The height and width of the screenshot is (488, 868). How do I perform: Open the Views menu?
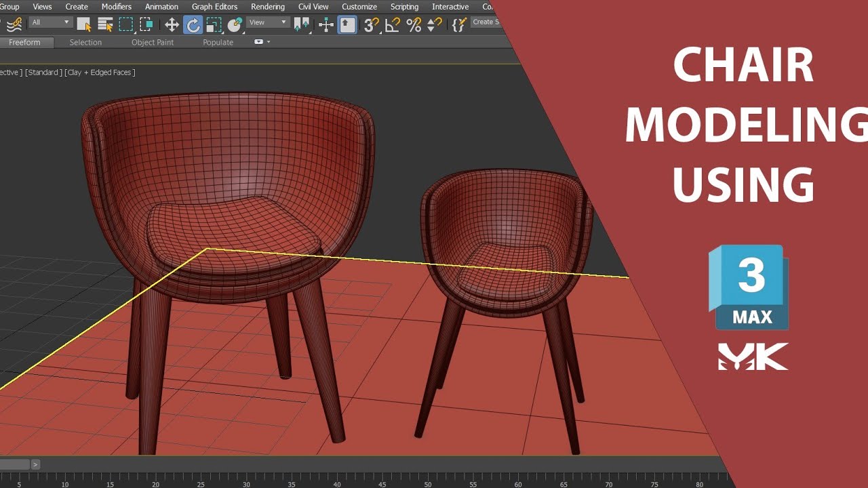pyautogui.click(x=42, y=7)
